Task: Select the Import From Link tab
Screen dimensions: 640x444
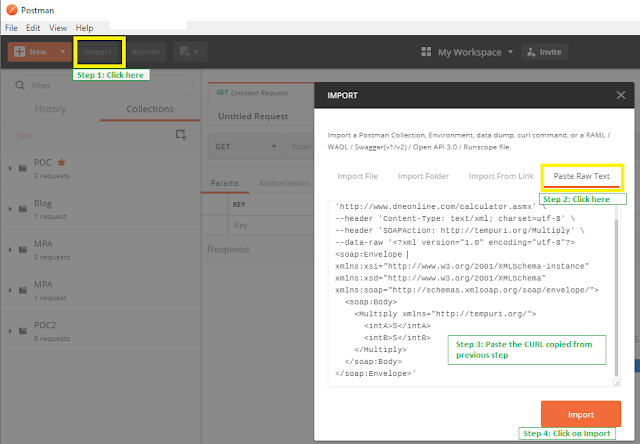Action: [x=501, y=176]
